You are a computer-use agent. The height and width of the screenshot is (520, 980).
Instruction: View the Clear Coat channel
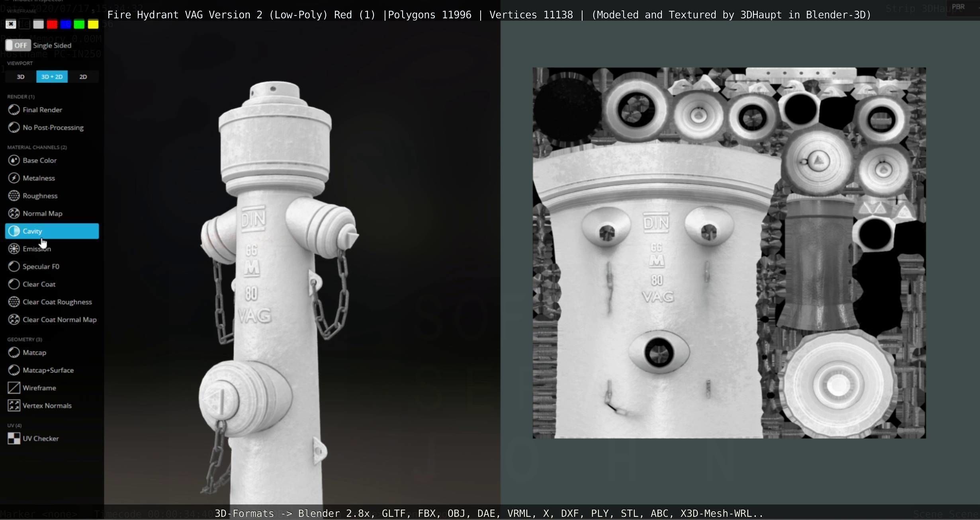(x=31, y=284)
